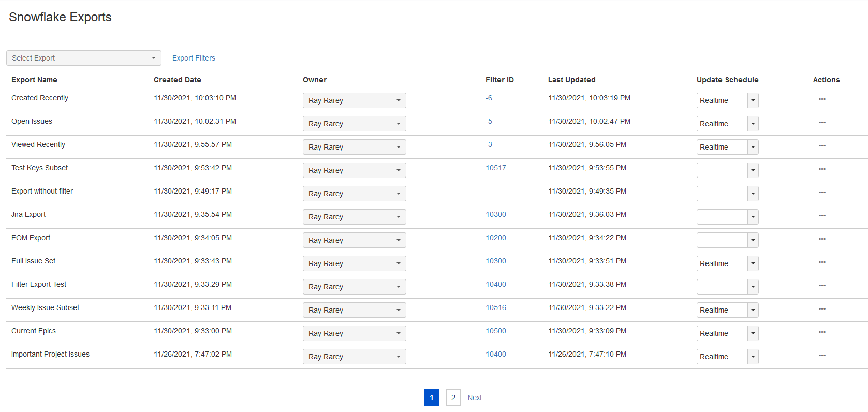Open actions menu for Created Recently export
Image resolution: width=868 pixels, height=412 pixels.
pyautogui.click(x=822, y=99)
